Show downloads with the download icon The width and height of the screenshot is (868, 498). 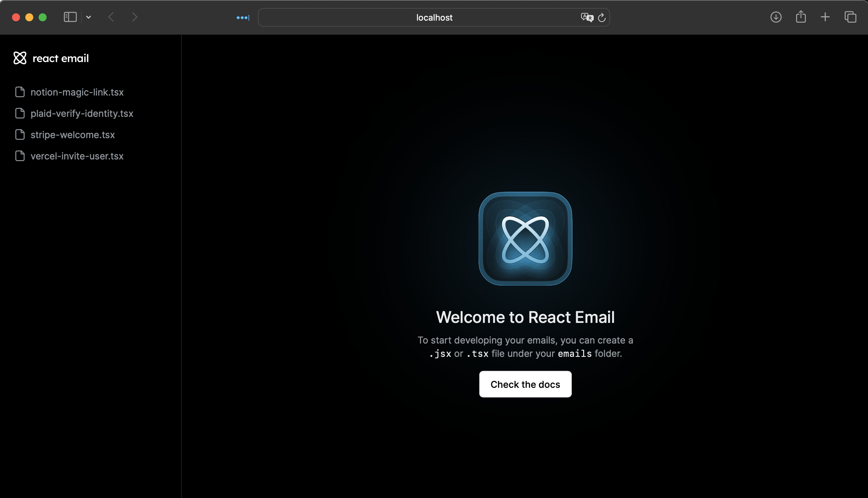point(776,17)
